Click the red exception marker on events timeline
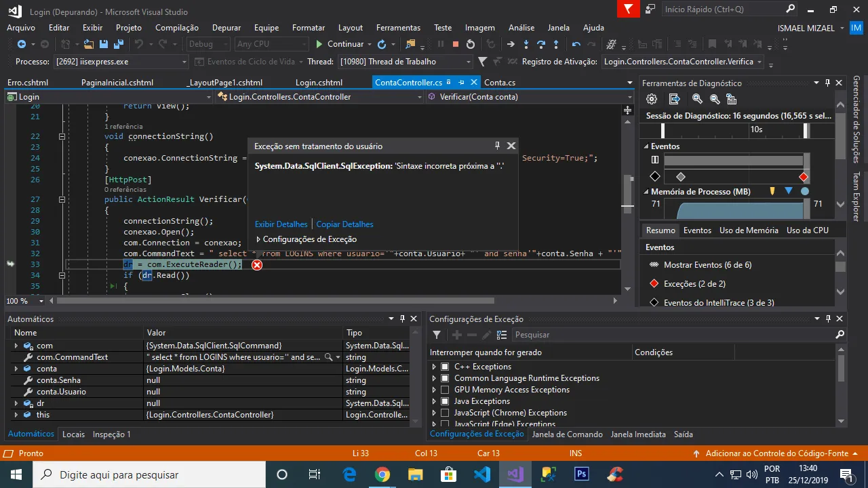The width and height of the screenshot is (868, 488). 804,177
